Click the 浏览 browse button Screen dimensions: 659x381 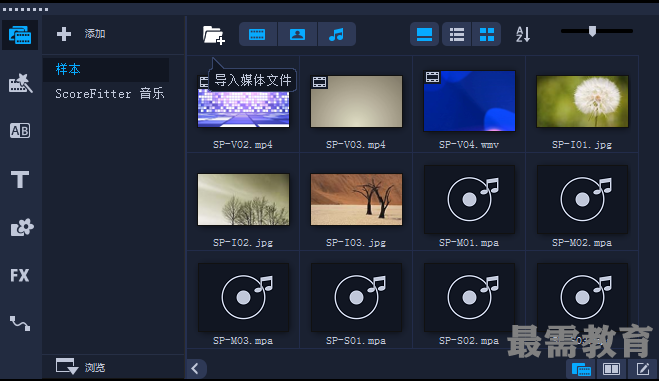tap(81, 367)
